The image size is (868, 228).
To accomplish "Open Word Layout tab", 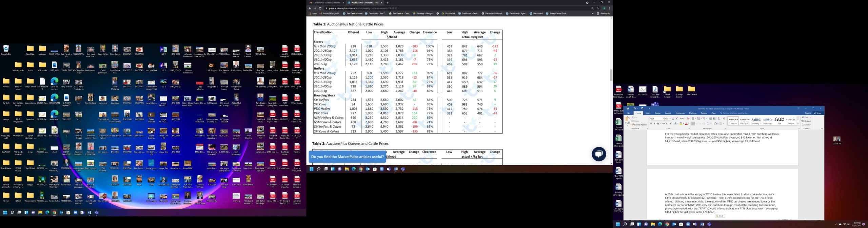I will tap(668, 113).
